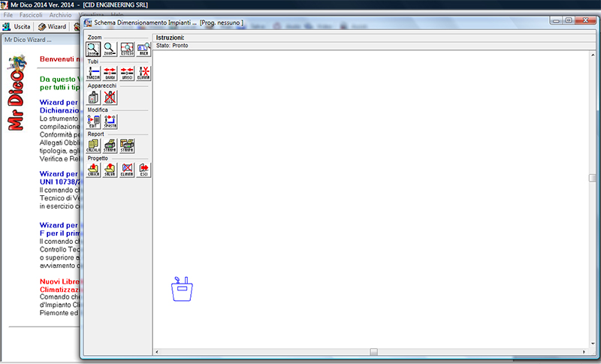Viewport: 601px width, 364px height.
Task: Click the Elimina pipe tool under Tubi
Action: [144, 73]
